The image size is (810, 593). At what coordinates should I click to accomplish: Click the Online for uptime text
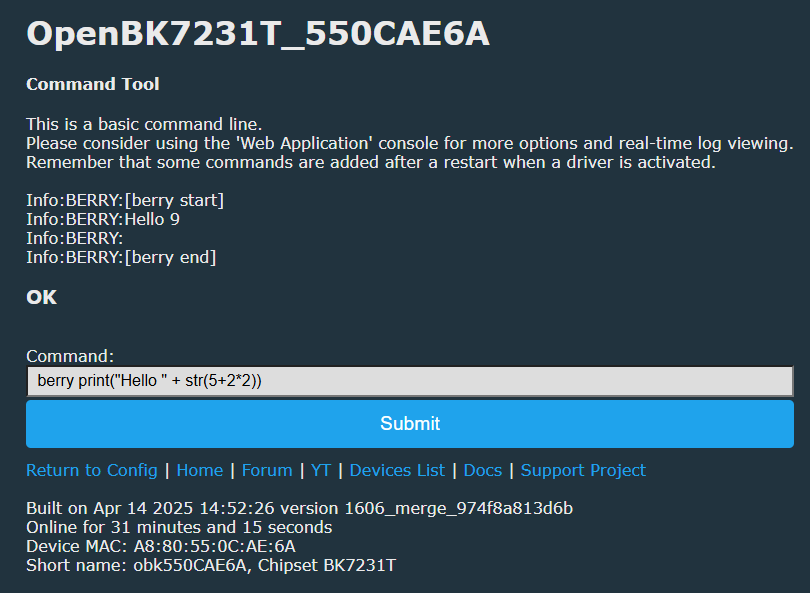[x=179, y=527]
